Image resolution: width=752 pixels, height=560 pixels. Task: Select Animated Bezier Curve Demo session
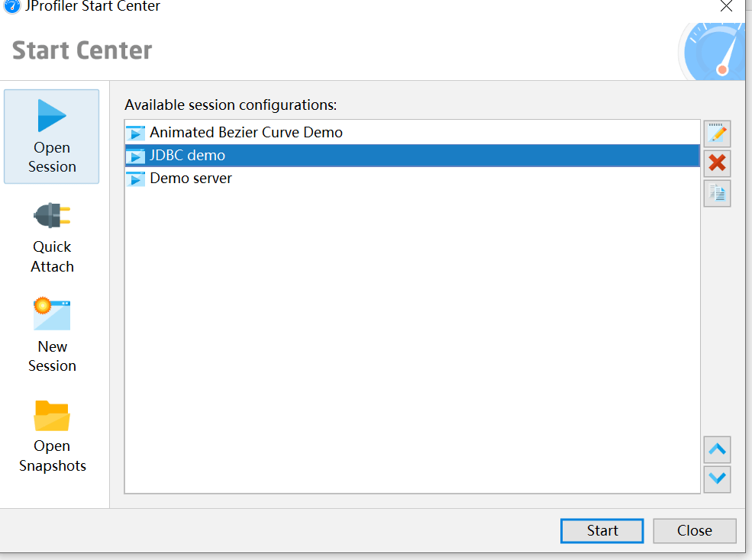tap(246, 133)
